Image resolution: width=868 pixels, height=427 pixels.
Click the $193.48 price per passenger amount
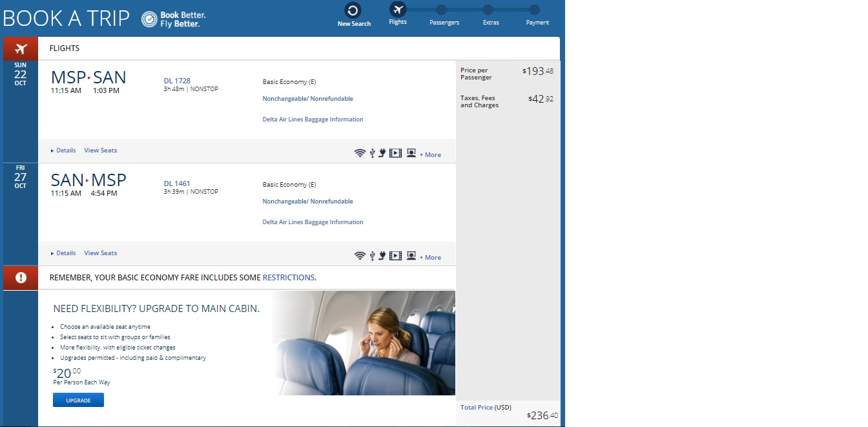538,71
